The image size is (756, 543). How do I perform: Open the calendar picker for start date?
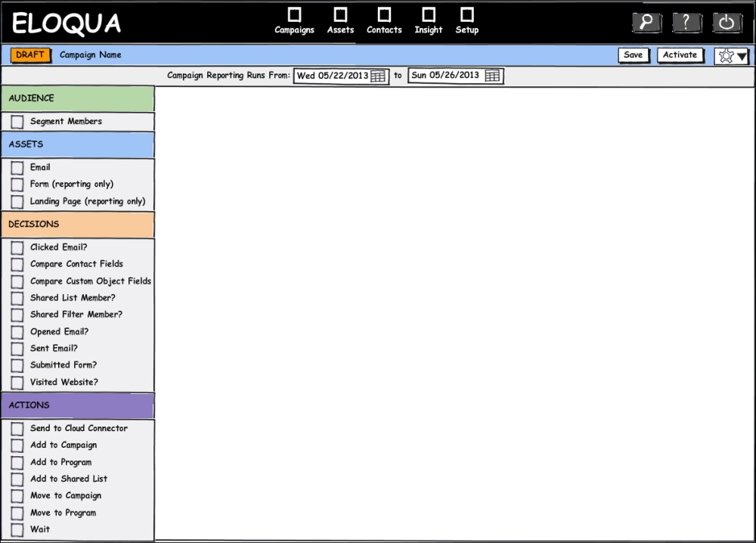377,76
